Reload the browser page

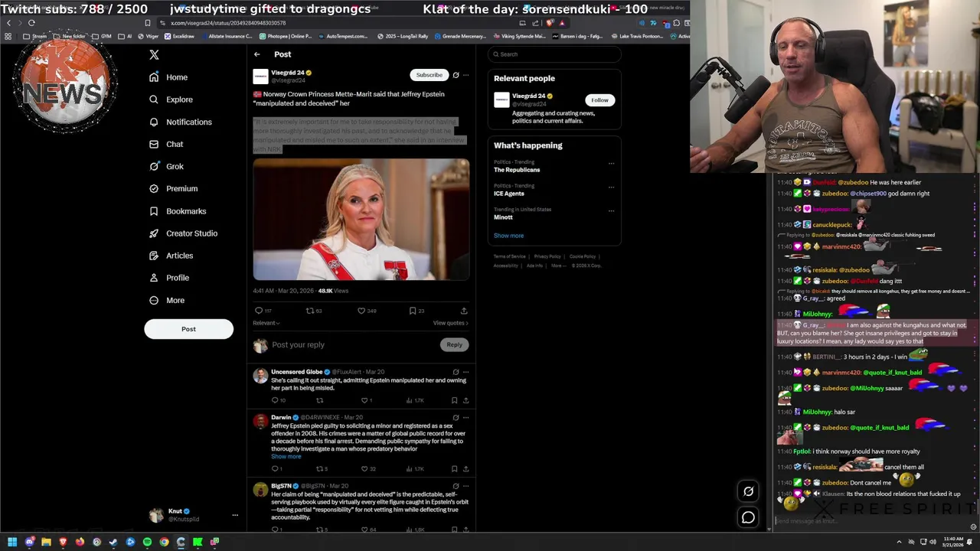pyautogui.click(x=31, y=23)
